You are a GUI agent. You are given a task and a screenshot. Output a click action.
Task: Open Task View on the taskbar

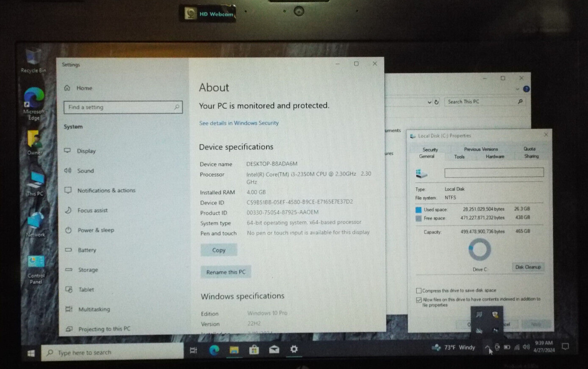pos(194,350)
